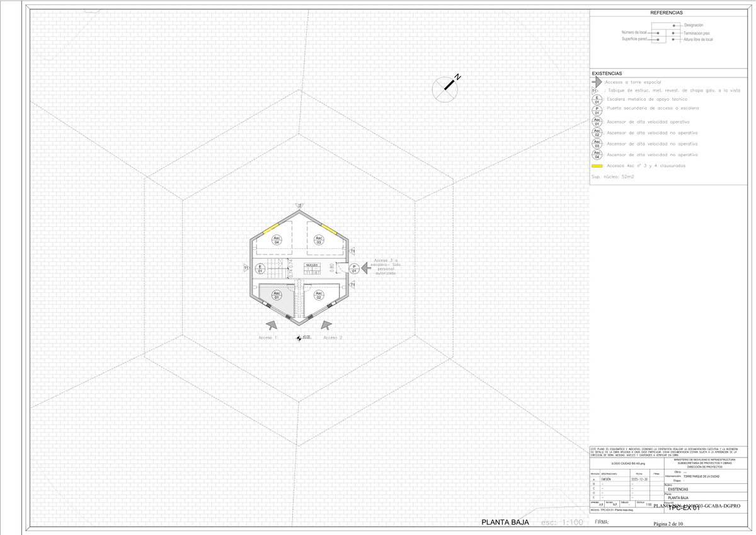Click the yellow closed-access swatch in legend
Viewport: 756px width, 535px height.
pyautogui.click(x=597, y=166)
